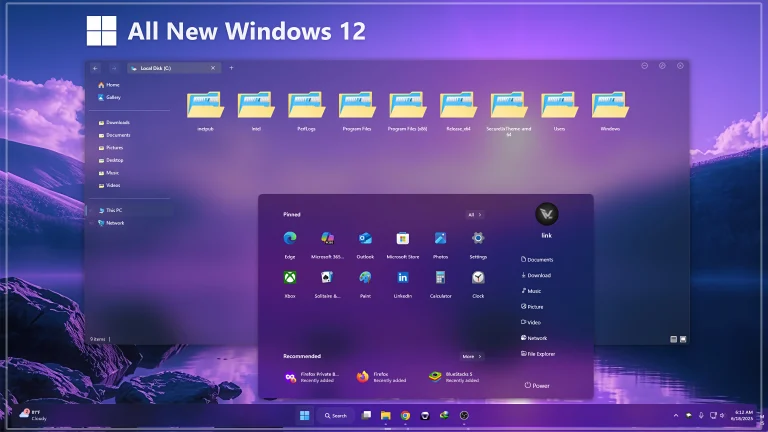This screenshot has height=432, width=768.
Task: Open Videos in Explorer sidebar
Action: click(x=109, y=185)
